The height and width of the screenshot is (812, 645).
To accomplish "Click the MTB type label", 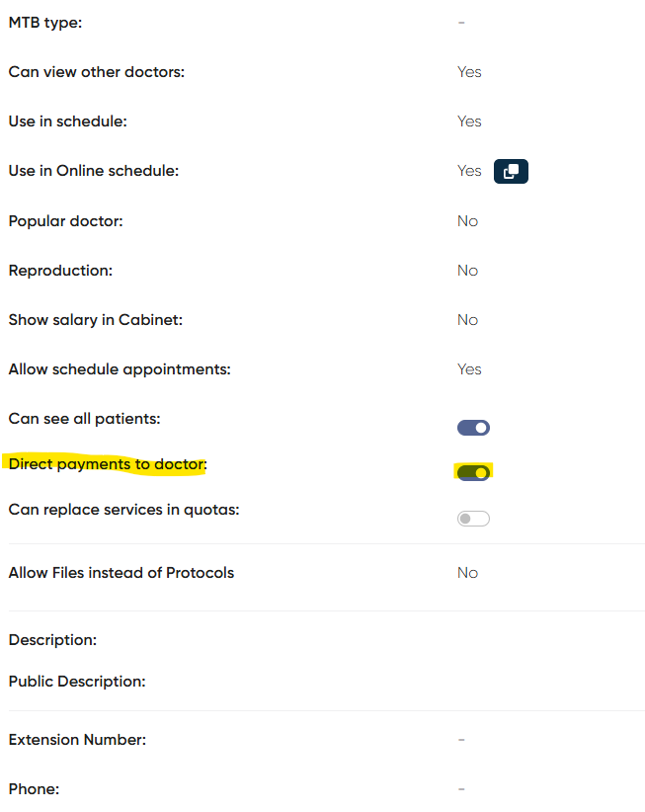I will tap(45, 22).
